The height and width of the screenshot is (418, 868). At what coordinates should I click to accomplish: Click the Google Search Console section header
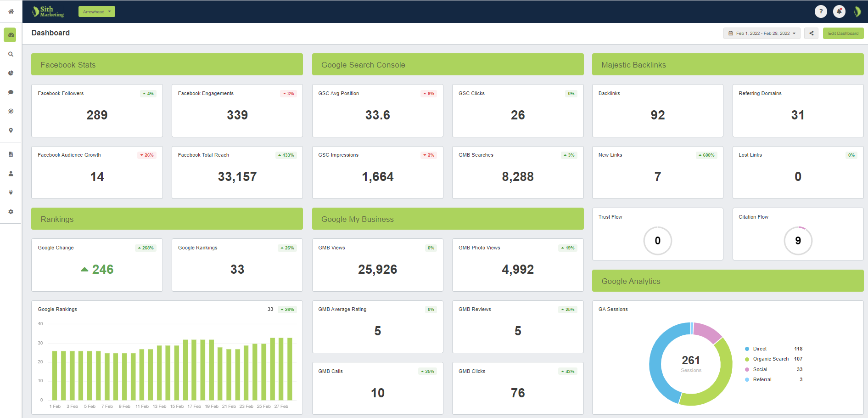pos(448,64)
